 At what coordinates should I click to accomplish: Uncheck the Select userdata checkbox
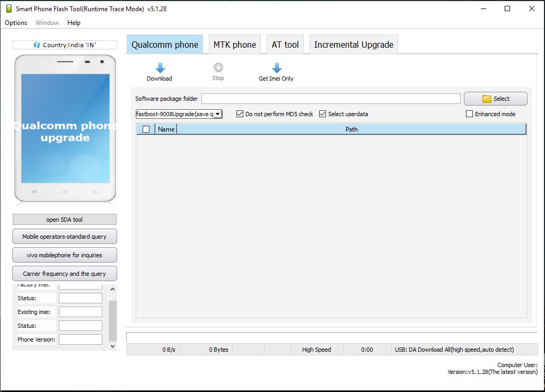(x=322, y=114)
